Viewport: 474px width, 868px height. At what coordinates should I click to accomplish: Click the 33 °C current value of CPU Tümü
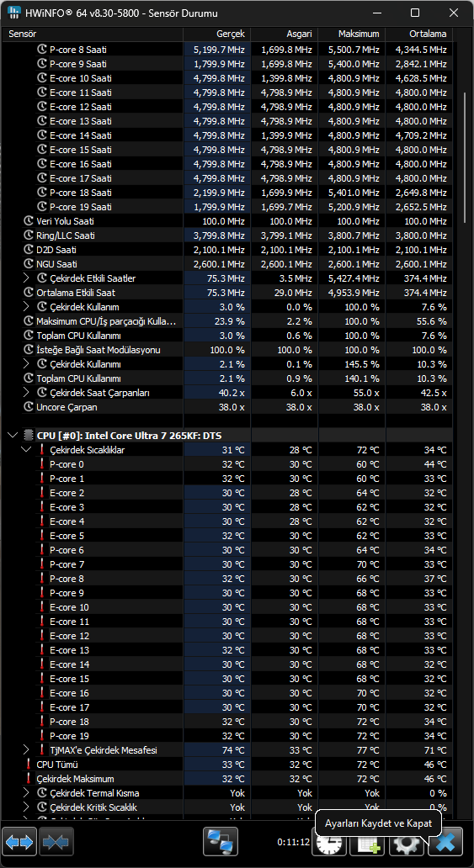click(233, 765)
